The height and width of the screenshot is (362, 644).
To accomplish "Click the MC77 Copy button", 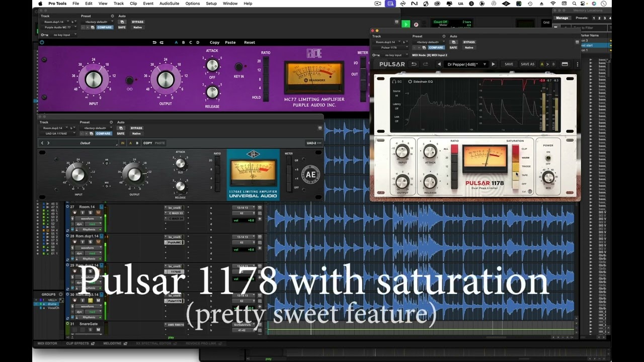I will point(215,42).
